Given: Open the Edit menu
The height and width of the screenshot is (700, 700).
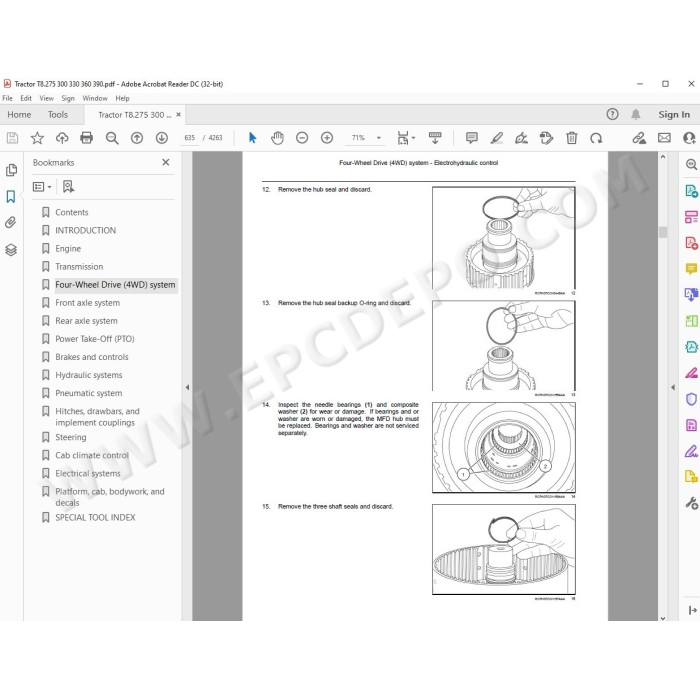Looking at the screenshot, I should (26, 98).
